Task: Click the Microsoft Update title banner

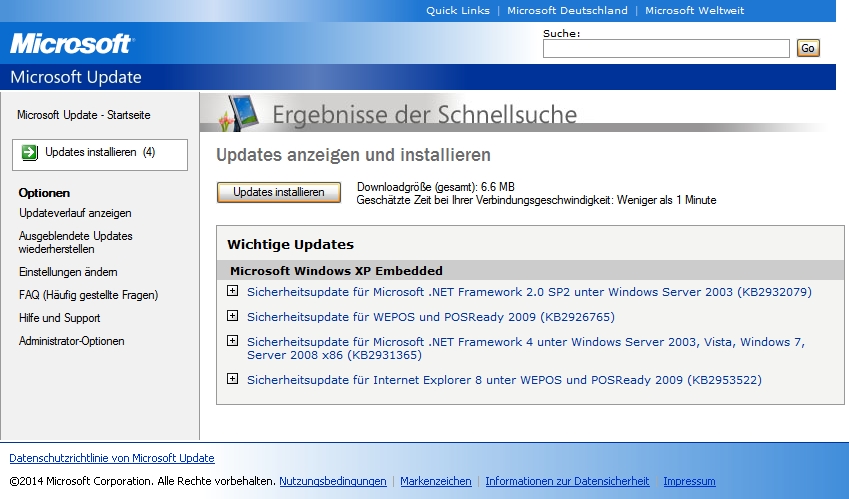Action: pyautogui.click(x=76, y=77)
